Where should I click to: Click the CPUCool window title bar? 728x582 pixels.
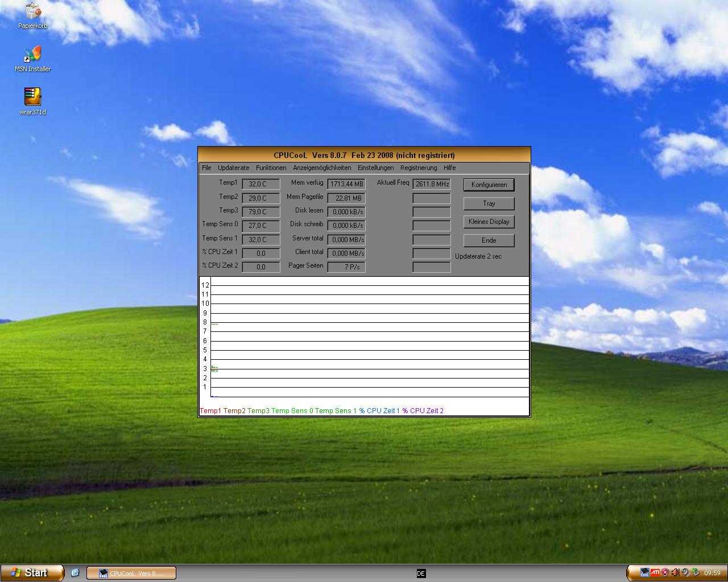tap(364, 155)
